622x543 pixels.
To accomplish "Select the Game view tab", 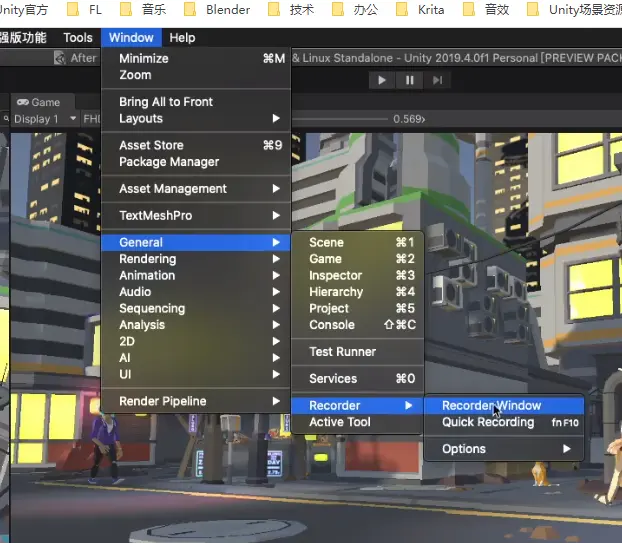I will click(42, 102).
